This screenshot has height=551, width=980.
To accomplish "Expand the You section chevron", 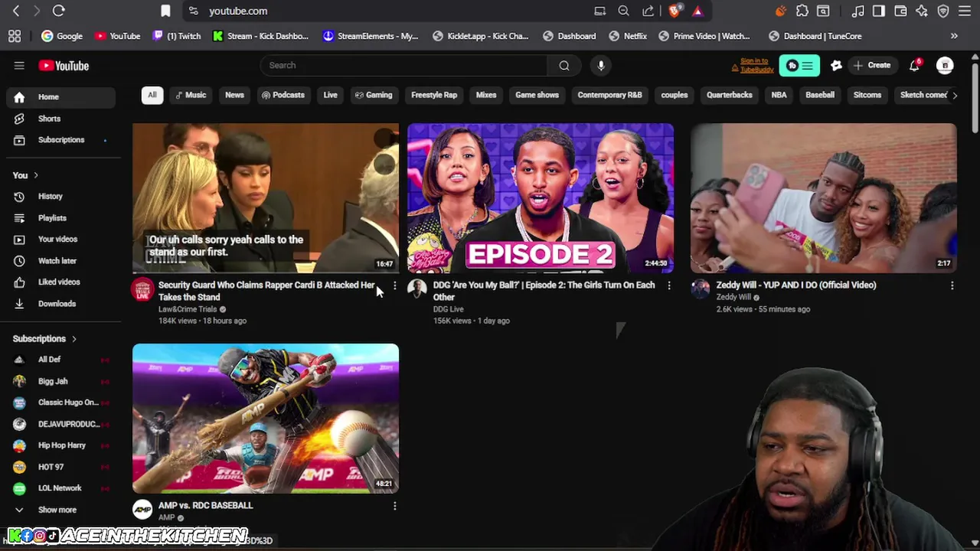I will [x=35, y=175].
